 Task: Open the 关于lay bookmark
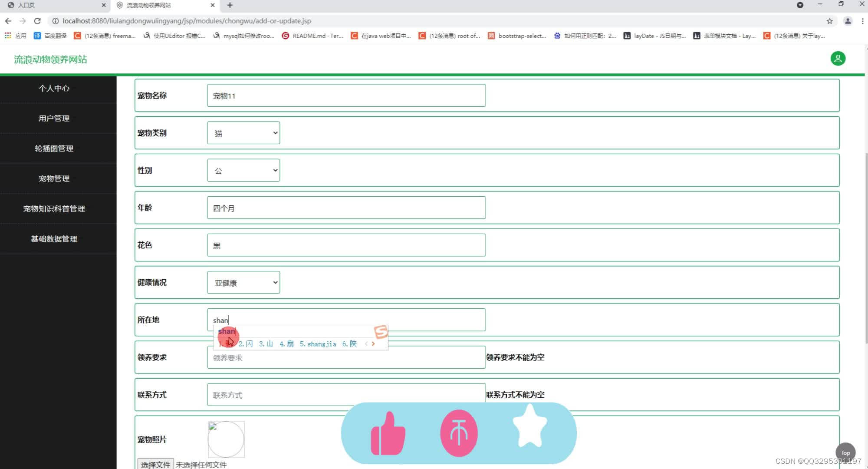pos(794,36)
